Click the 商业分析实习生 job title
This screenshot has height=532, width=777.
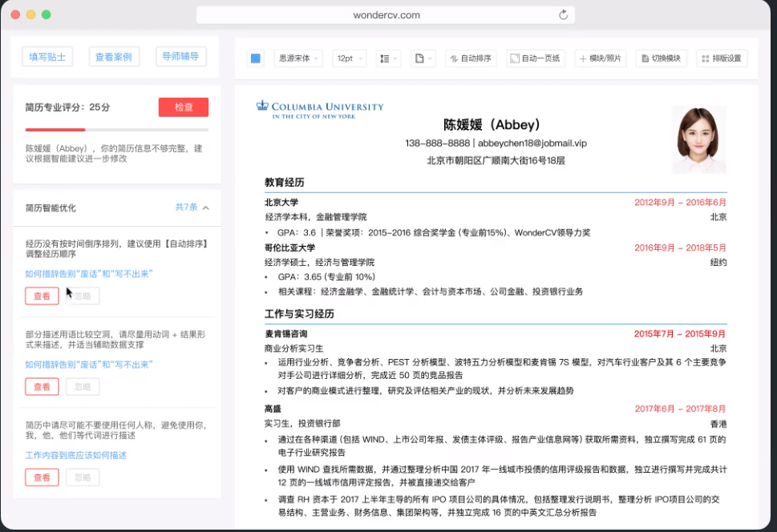pos(293,349)
